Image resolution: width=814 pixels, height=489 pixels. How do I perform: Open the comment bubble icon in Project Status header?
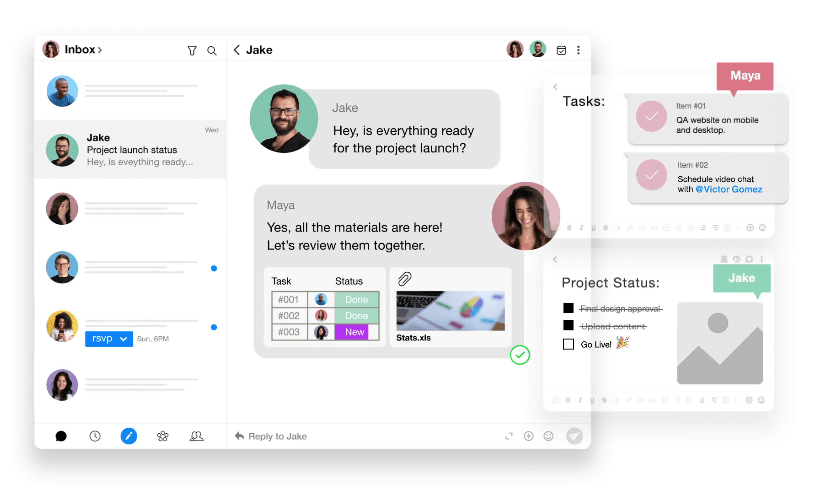coord(749,259)
